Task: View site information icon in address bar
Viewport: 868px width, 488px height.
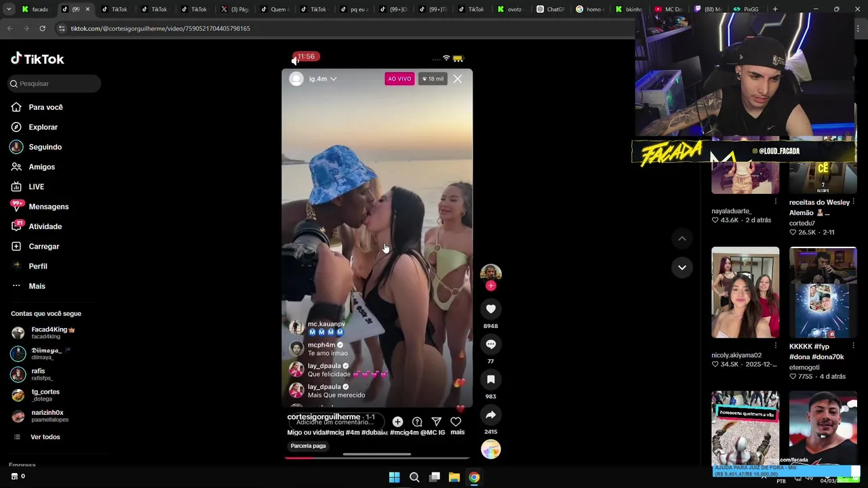Action: [62, 28]
